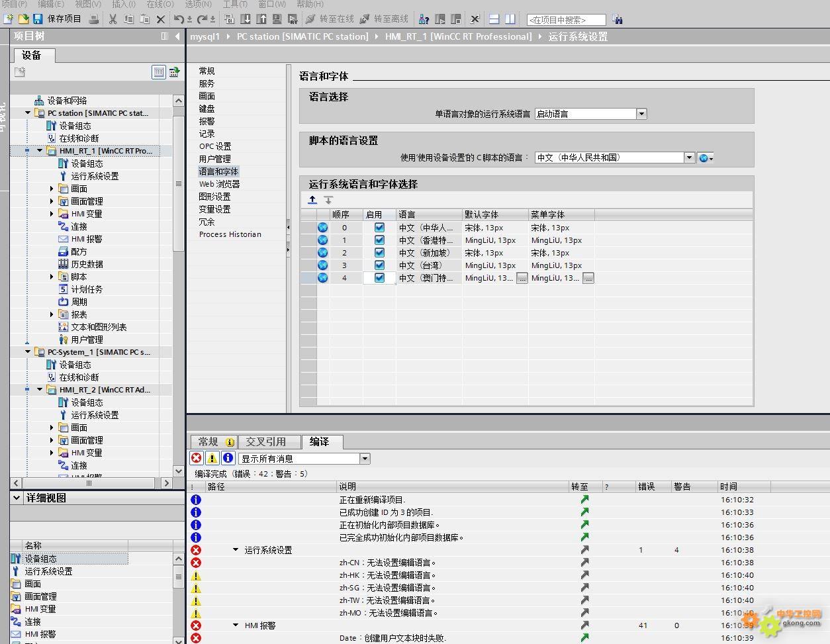Uncheck the enable box for Hong Kong Chinese
The image size is (830, 644).
click(x=379, y=240)
